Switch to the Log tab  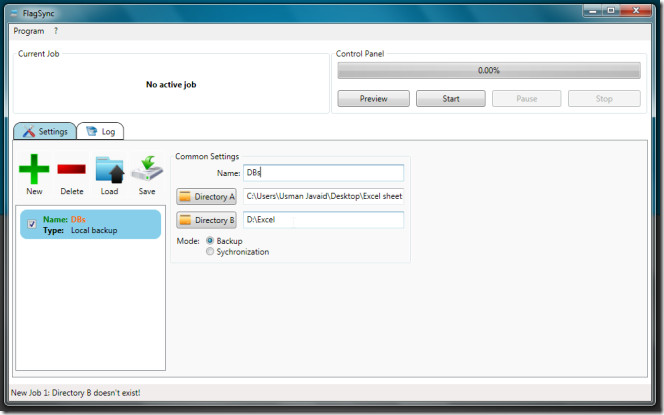(100, 131)
